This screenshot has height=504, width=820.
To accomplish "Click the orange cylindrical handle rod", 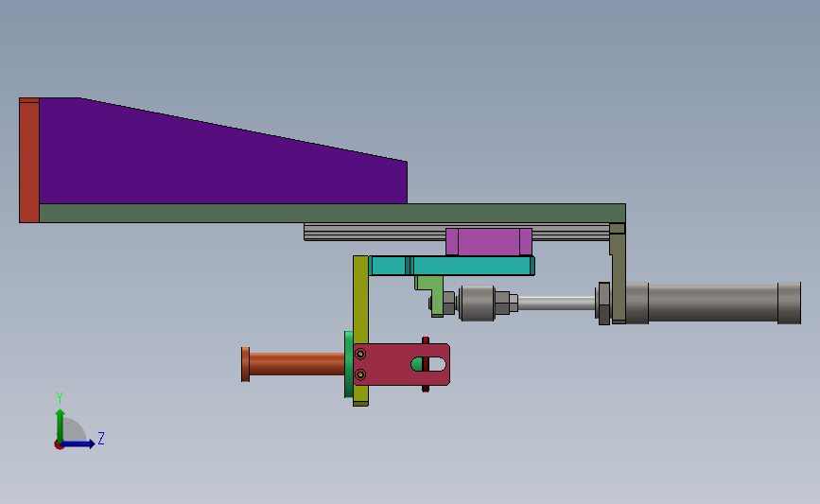I will point(293,364).
